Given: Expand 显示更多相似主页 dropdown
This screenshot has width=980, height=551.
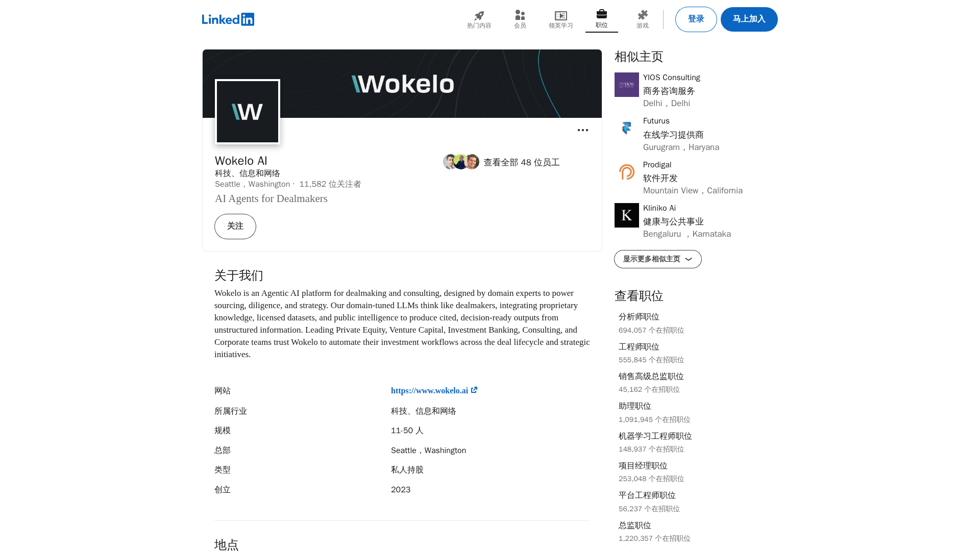Looking at the screenshot, I should click(657, 259).
